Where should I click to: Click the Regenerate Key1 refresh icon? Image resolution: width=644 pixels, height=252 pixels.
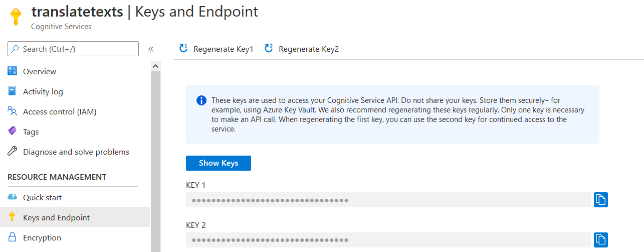[183, 49]
